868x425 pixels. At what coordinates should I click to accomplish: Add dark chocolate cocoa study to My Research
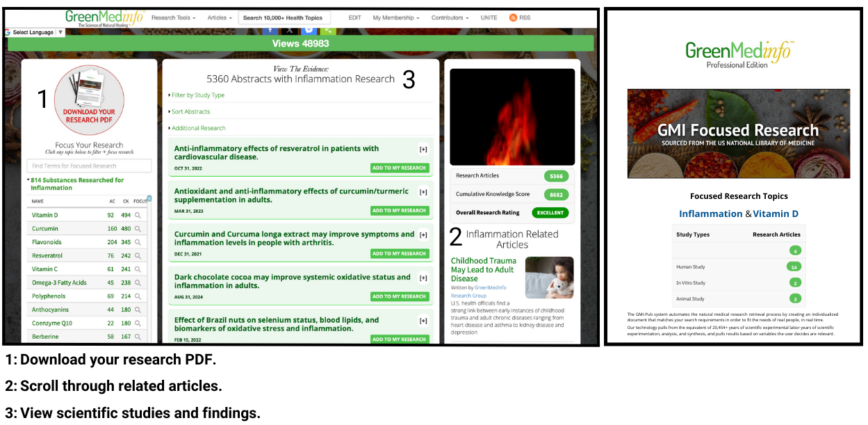coord(400,297)
